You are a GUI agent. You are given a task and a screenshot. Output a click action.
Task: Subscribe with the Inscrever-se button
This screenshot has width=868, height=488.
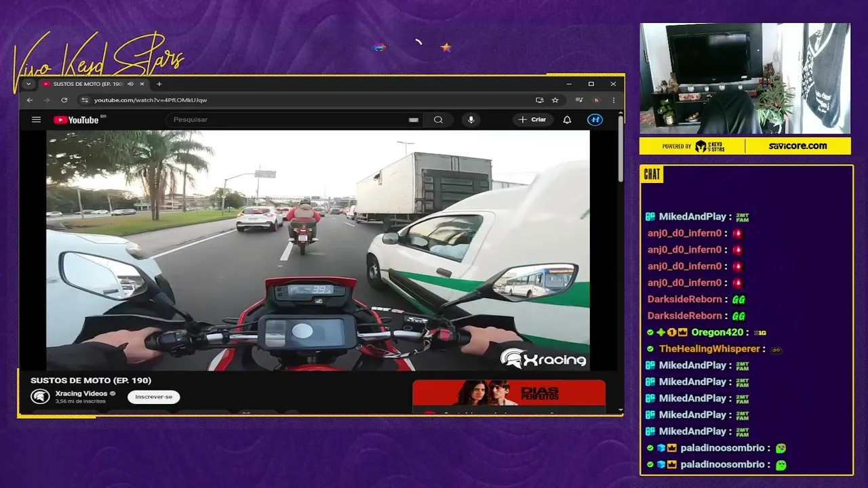click(154, 397)
